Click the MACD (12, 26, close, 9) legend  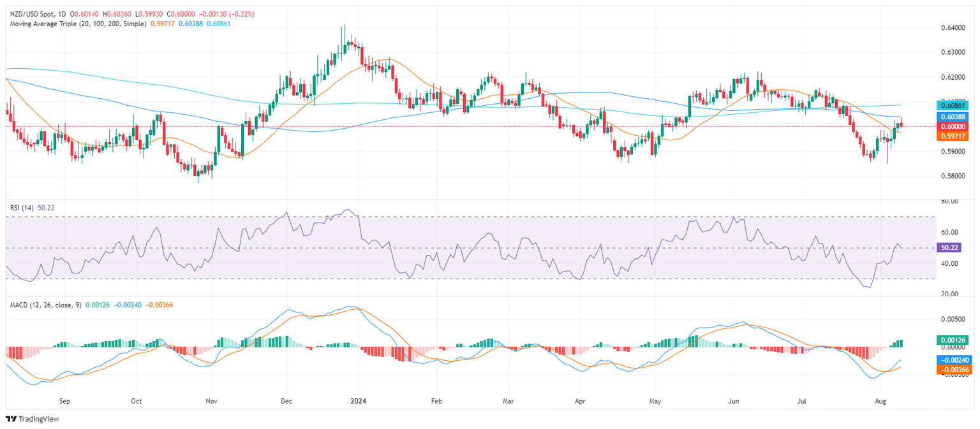pos(44,305)
